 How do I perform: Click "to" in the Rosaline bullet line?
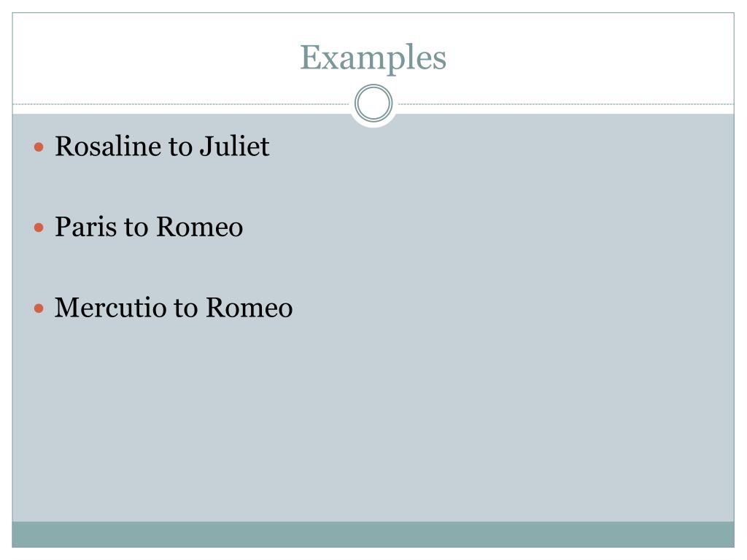click(181, 147)
